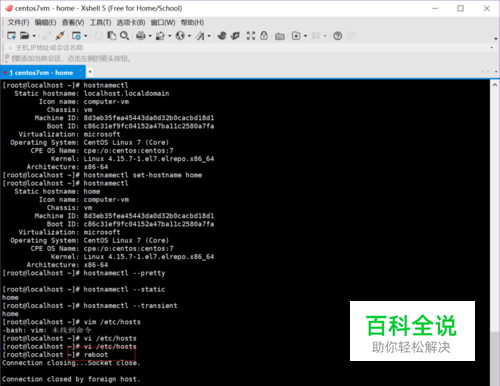The image size is (500, 386).
Task: Click the New tab group icon
Action: 296,36
